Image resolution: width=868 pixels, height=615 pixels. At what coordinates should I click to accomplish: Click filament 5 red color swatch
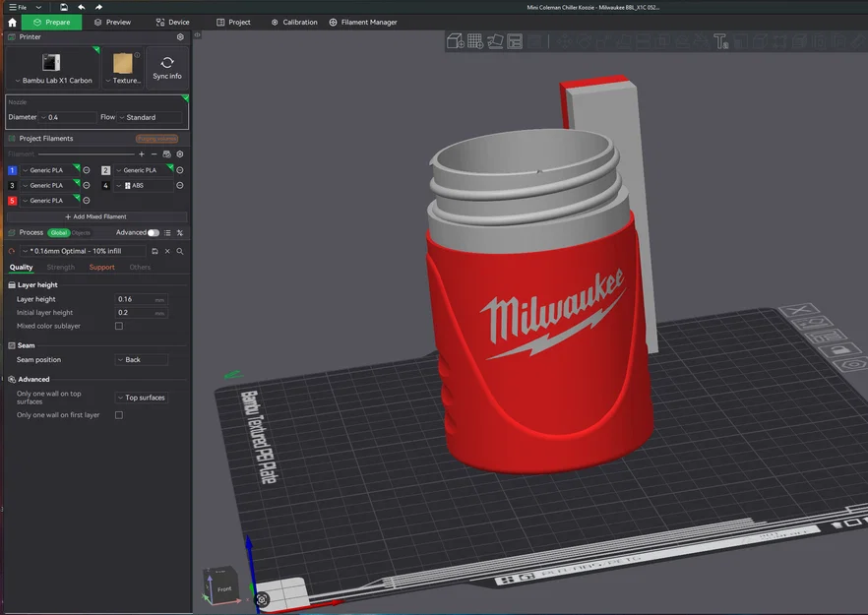(x=12, y=201)
